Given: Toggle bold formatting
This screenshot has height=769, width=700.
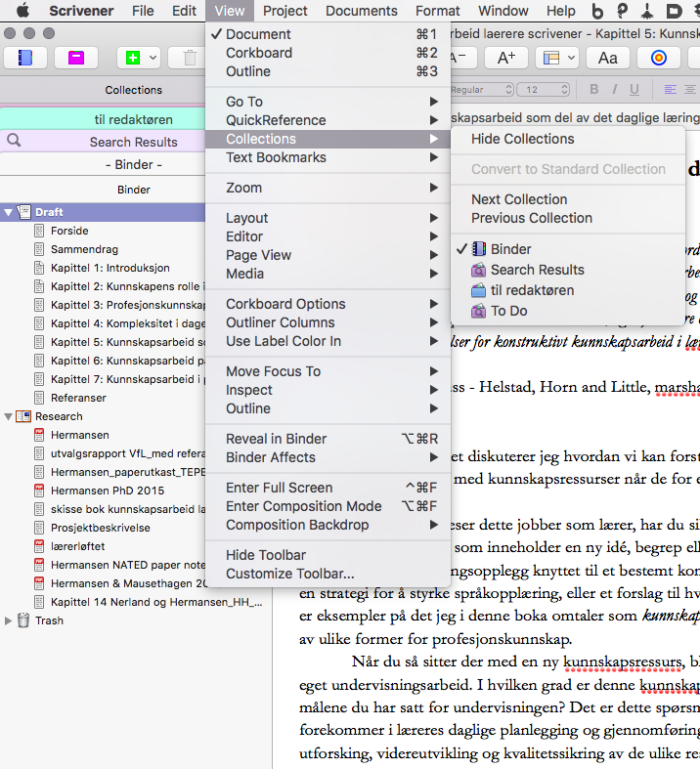Looking at the screenshot, I should pyautogui.click(x=594, y=89).
